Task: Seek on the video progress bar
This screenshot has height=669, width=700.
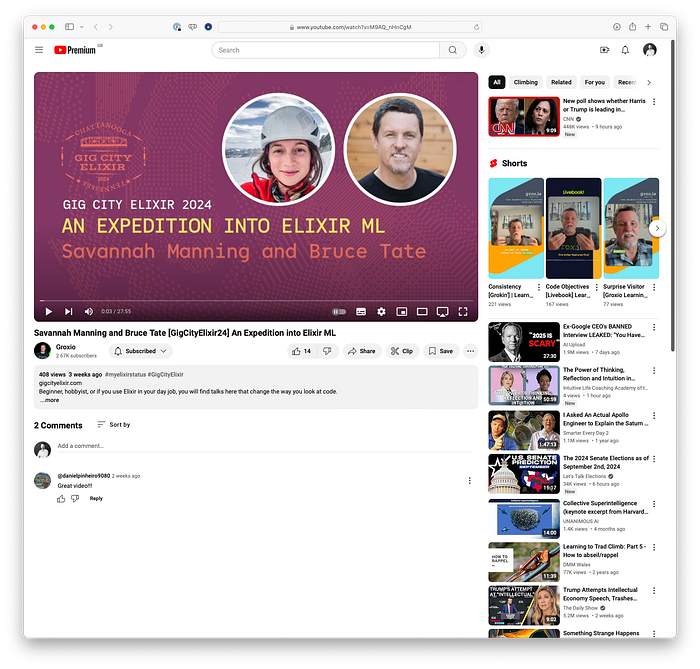Action: (256, 301)
